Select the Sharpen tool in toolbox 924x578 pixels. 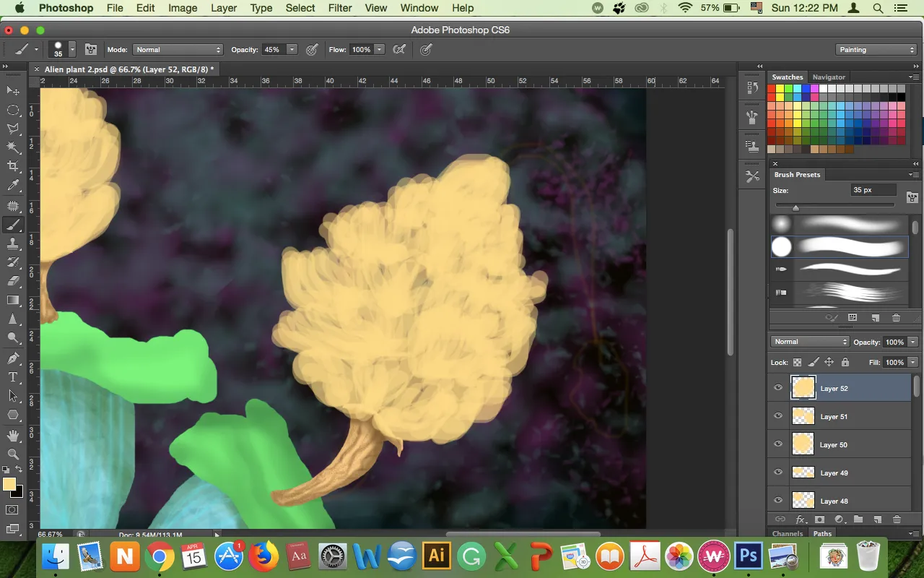13,319
